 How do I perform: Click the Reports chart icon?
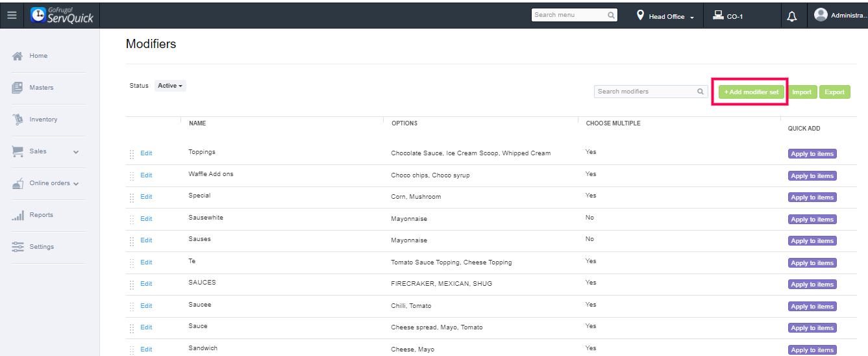tap(18, 215)
